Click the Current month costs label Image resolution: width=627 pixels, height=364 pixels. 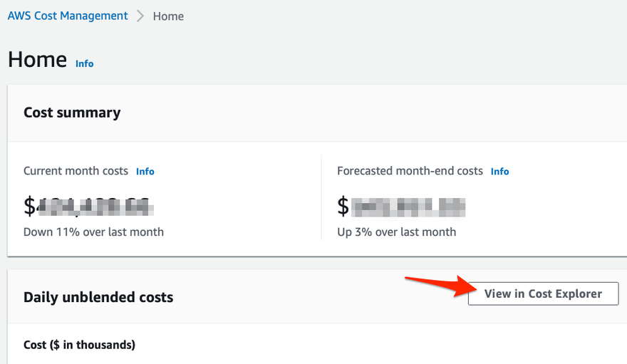point(76,171)
